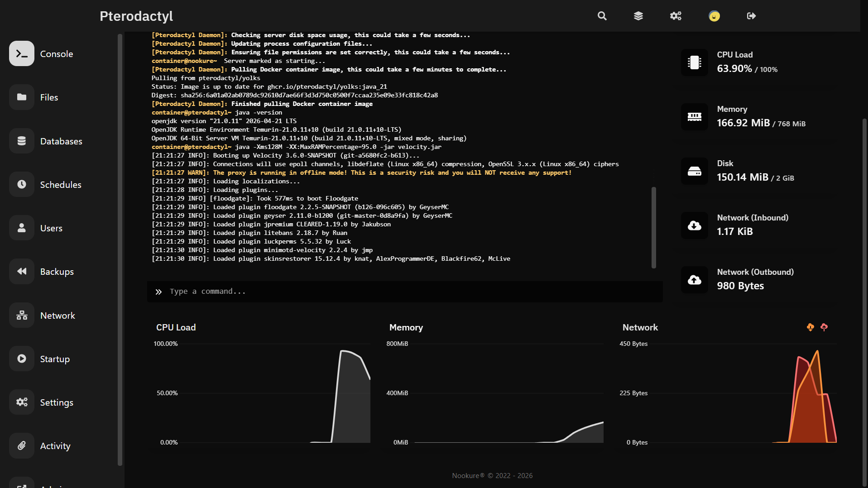This screenshot has height=488, width=868.
Task: Click the Memory RAM icon
Action: click(694, 117)
